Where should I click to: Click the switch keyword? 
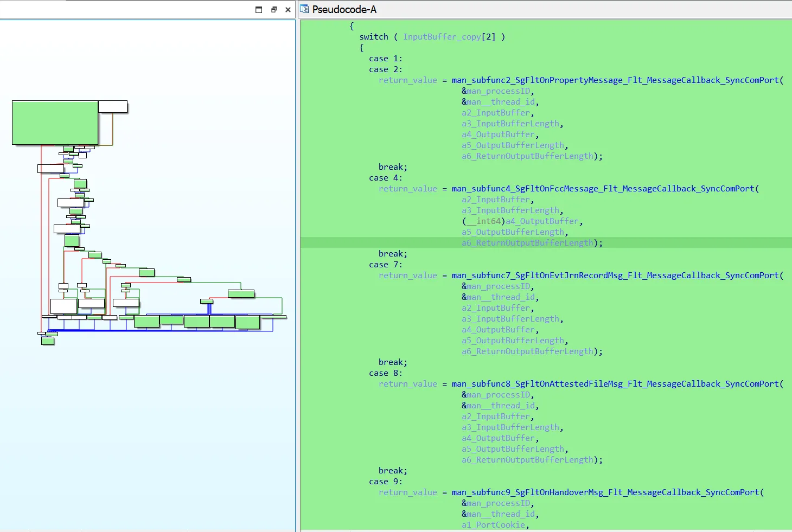(374, 37)
